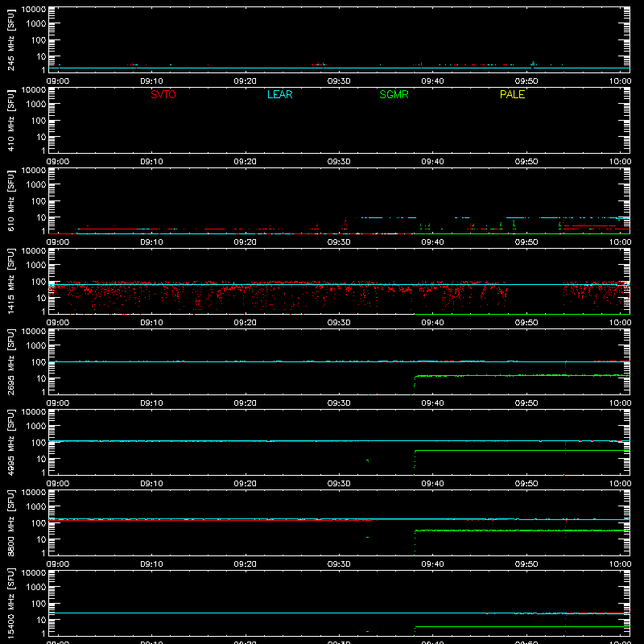
Task: Click 09:10 tick label below 610 MHz panel
Action: (x=151, y=242)
